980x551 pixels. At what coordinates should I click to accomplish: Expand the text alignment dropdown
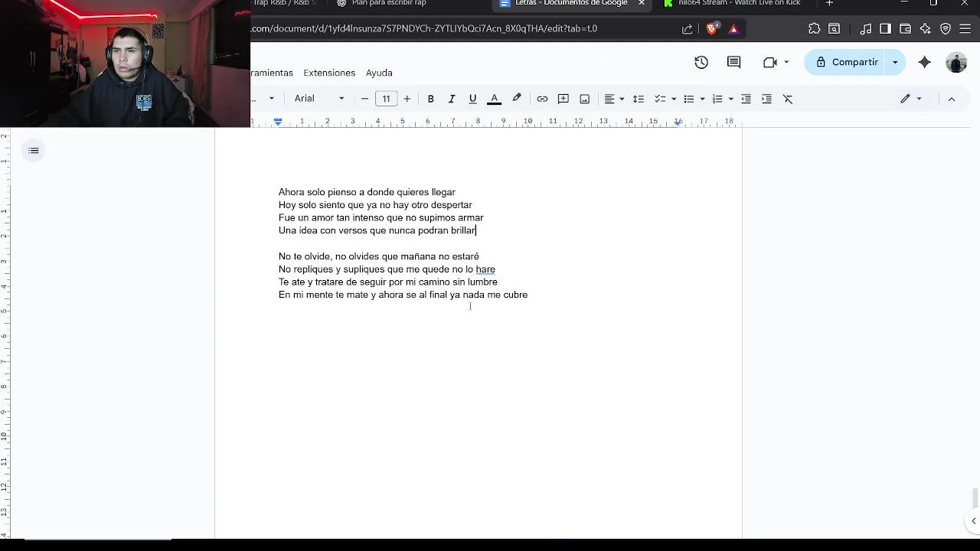622,99
